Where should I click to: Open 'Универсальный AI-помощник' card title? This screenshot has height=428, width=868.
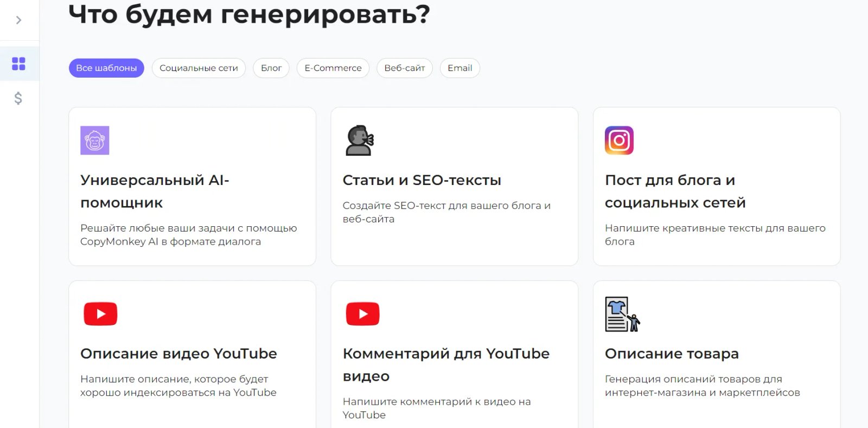155,191
